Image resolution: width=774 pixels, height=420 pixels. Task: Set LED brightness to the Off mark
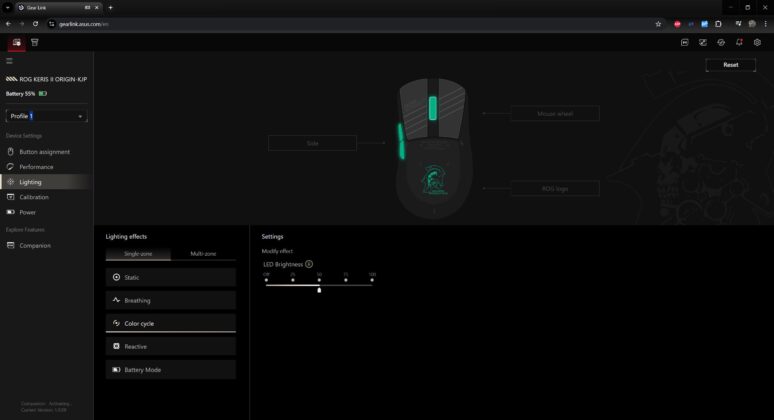pyautogui.click(x=267, y=280)
